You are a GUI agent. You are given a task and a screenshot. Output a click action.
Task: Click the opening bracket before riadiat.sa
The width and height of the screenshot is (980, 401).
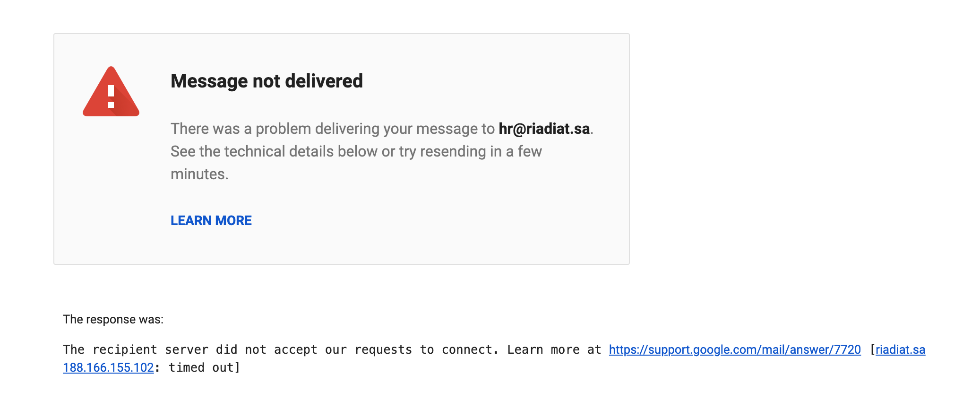(872, 349)
